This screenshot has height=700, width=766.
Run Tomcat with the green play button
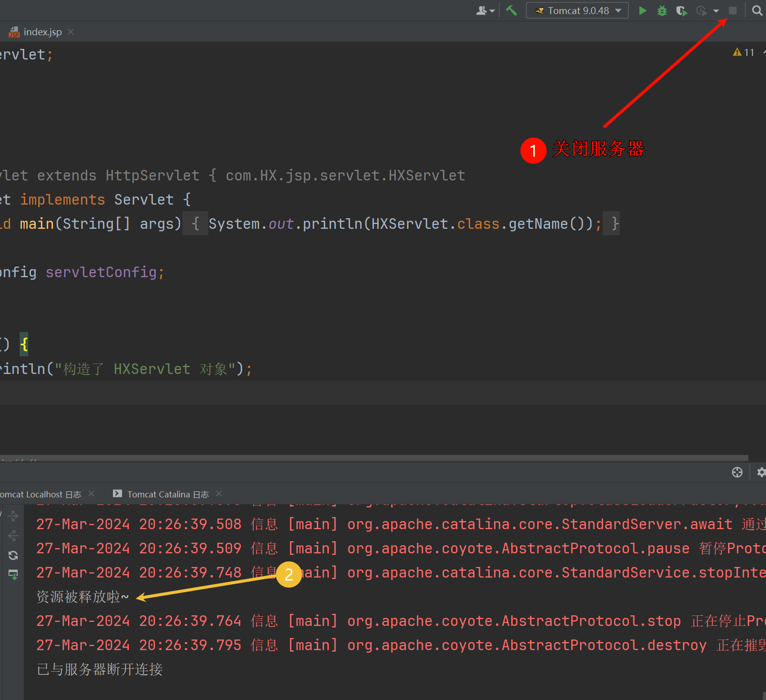[642, 11]
